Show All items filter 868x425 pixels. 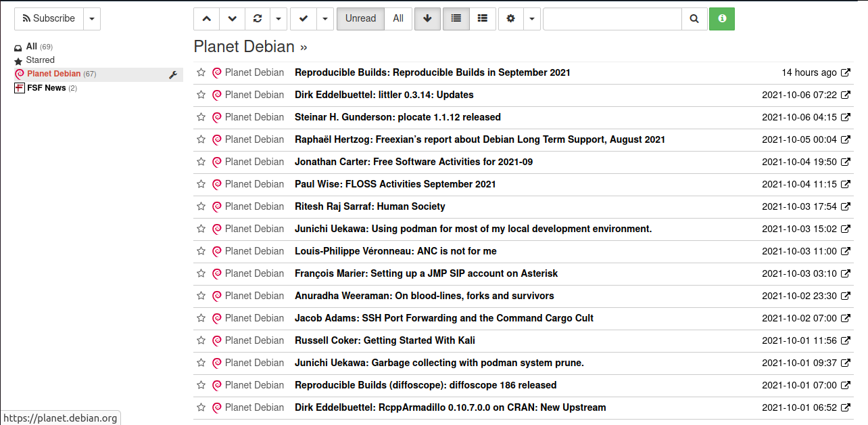(x=398, y=19)
